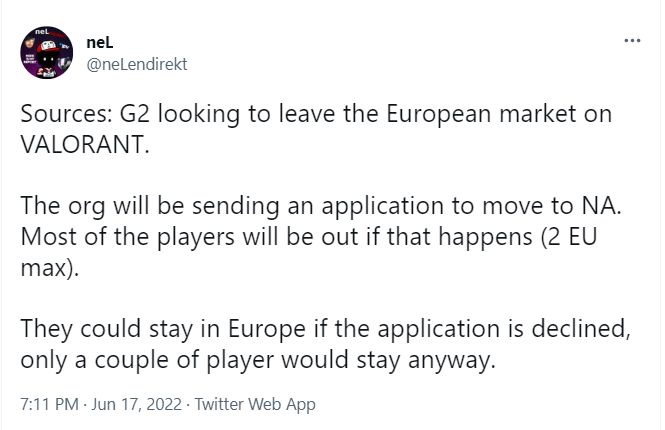
Task: Open the neL display name profile link
Action: tap(100, 42)
